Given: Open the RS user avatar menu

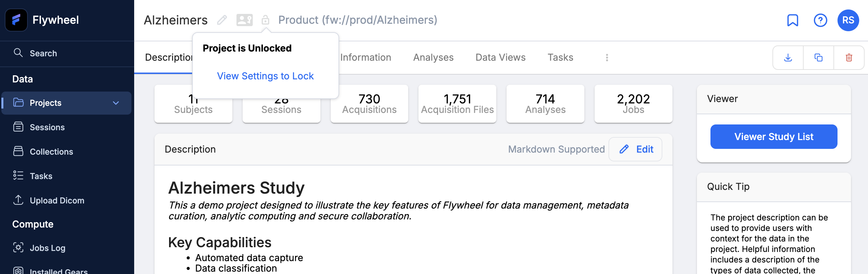Looking at the screenshot, I should coord(848,20).
